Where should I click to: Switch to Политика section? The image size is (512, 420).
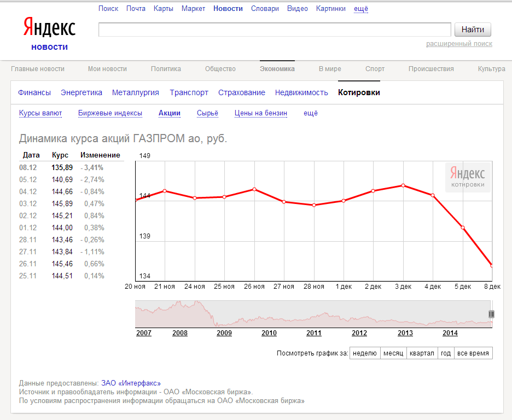click(x=166, y=69)
